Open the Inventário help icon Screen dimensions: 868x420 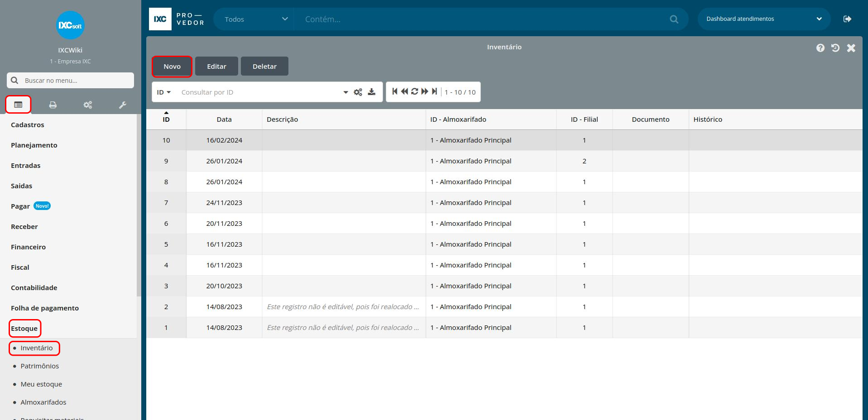click(x=820, y=48)
